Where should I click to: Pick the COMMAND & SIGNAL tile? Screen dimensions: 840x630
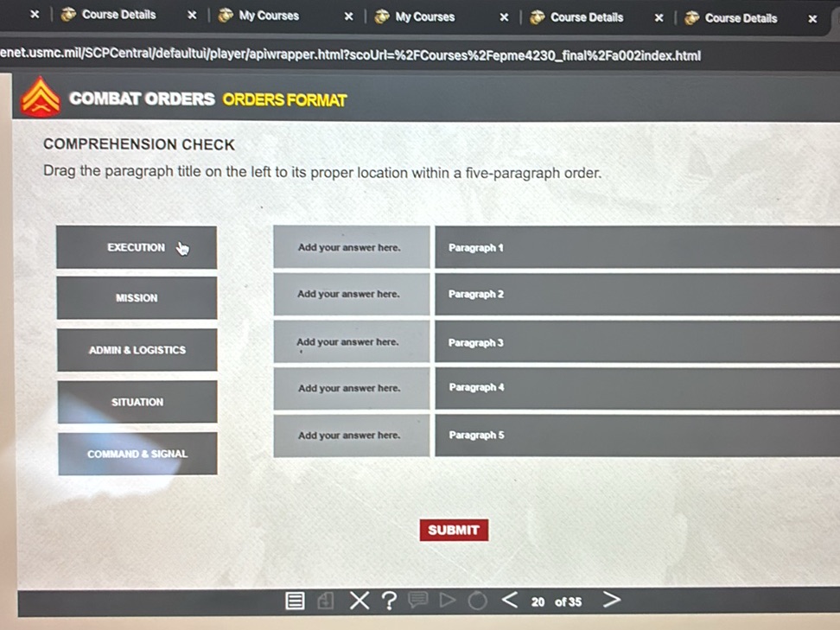(x=137, y=454)
